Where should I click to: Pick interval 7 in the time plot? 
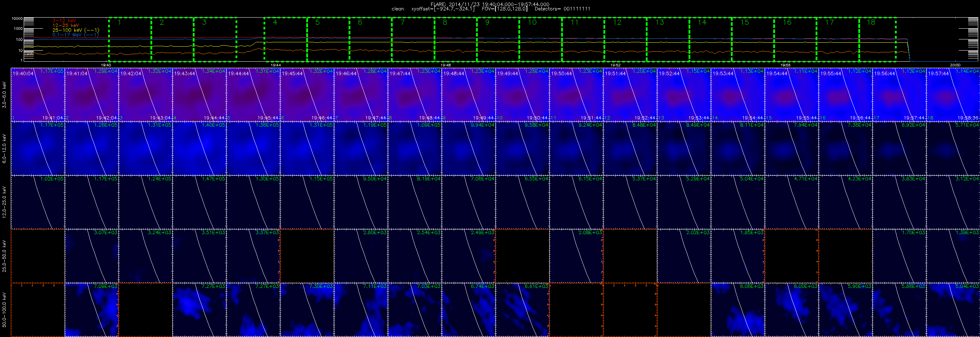point(413,39)
